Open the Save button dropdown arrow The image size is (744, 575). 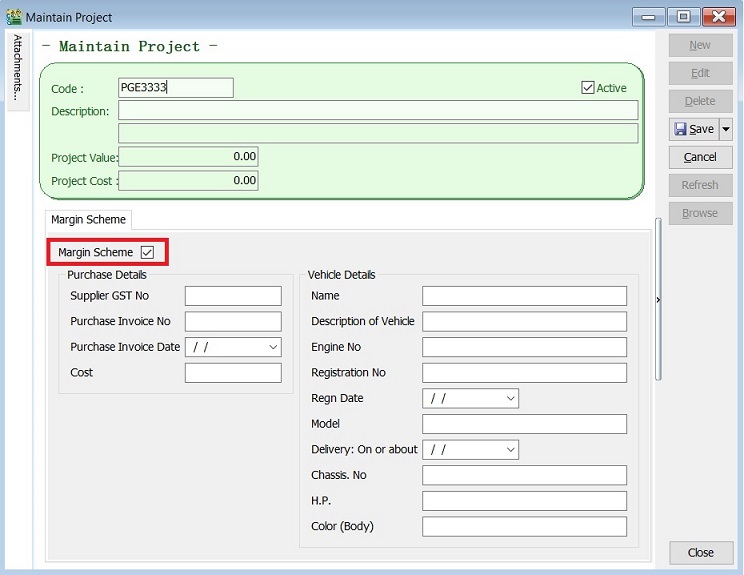click(x=726, y=129)
